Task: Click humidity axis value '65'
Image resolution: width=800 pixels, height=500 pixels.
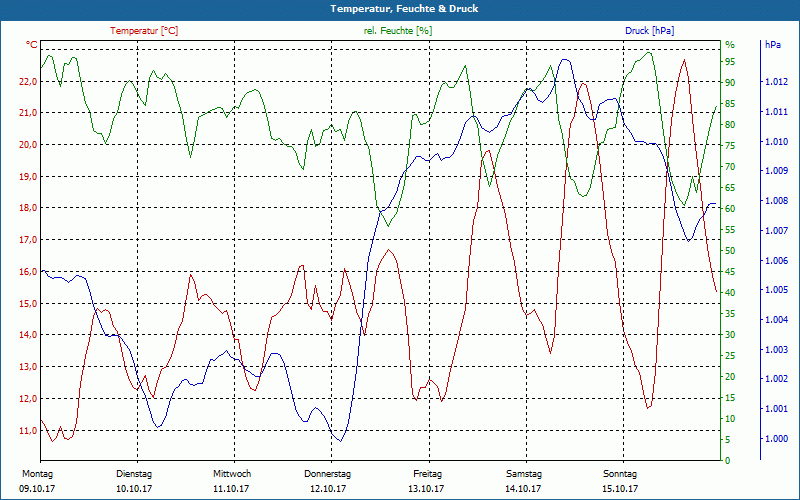Action: 730,188
